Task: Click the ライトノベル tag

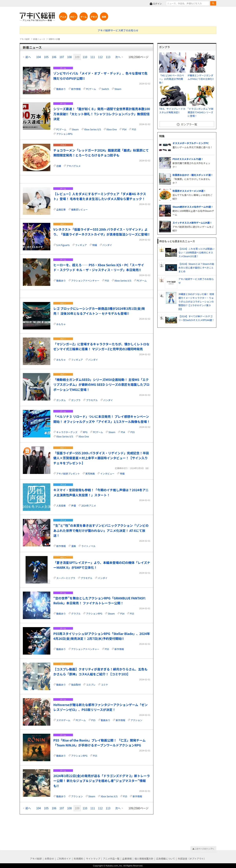Action: point(88,546)
